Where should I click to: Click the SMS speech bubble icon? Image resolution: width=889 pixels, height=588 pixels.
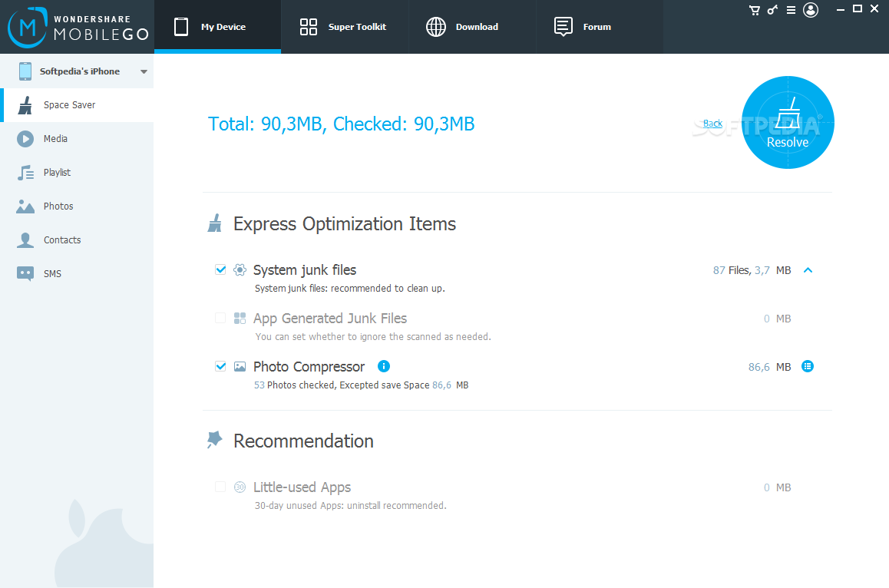(x=25, y=274)
